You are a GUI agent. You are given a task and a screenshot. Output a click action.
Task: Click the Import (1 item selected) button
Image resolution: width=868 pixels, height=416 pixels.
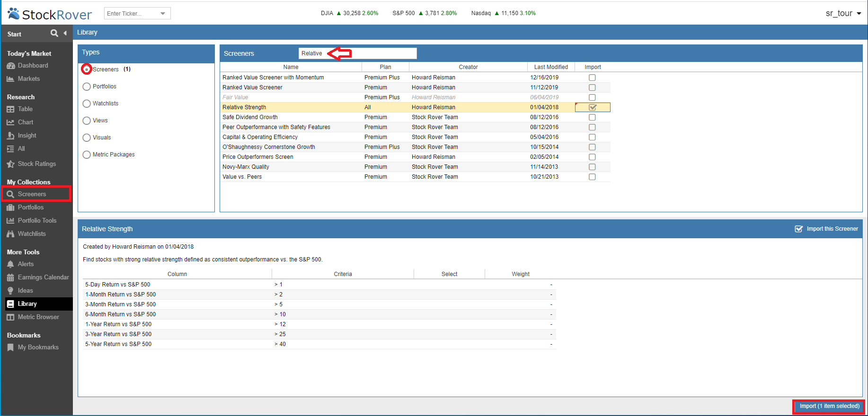pyautogui.click(x=829, y=406)
